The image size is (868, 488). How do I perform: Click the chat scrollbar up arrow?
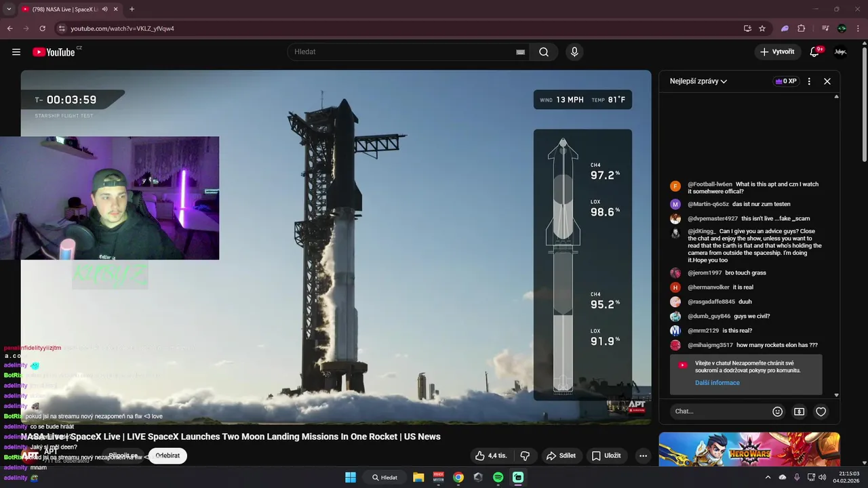836,97
